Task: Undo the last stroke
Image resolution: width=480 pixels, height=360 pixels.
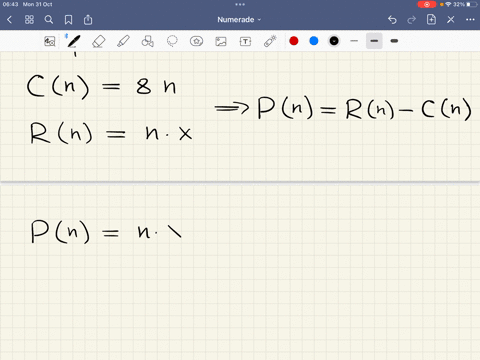Action: (x=392, y=20)
